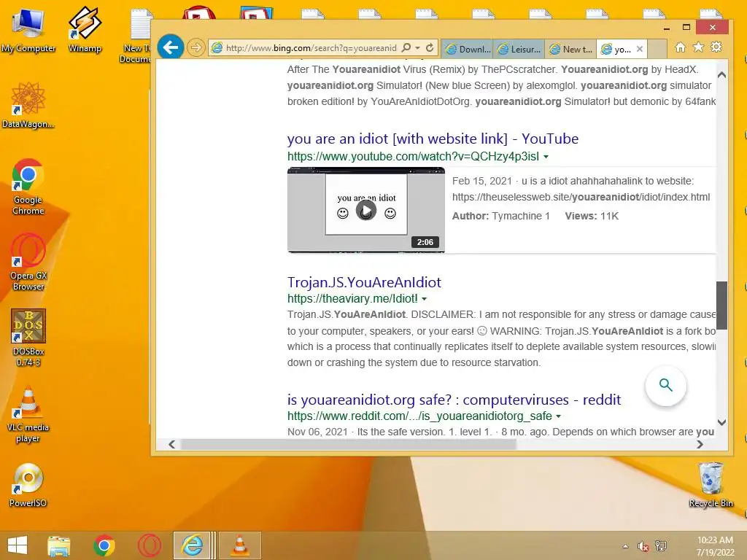Click the forward arrow in Internet Explorer
This screenshot has height=560, width=747.
point(196,47)
